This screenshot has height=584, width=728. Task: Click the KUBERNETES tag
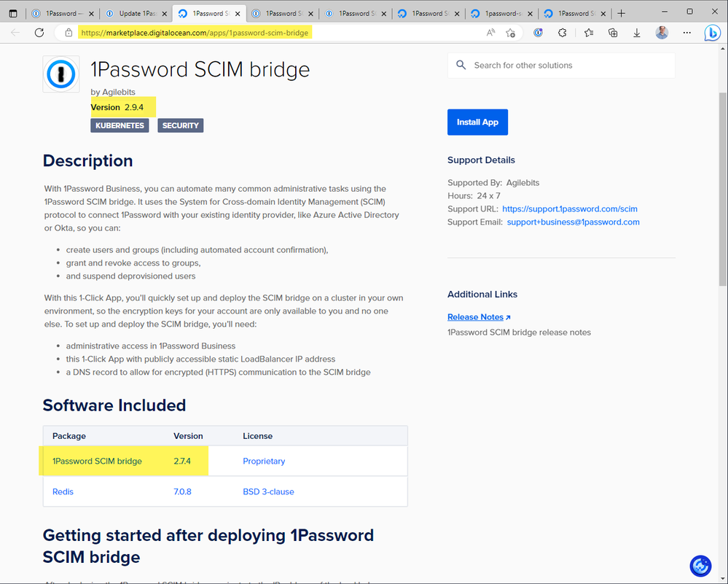[120, 125]
